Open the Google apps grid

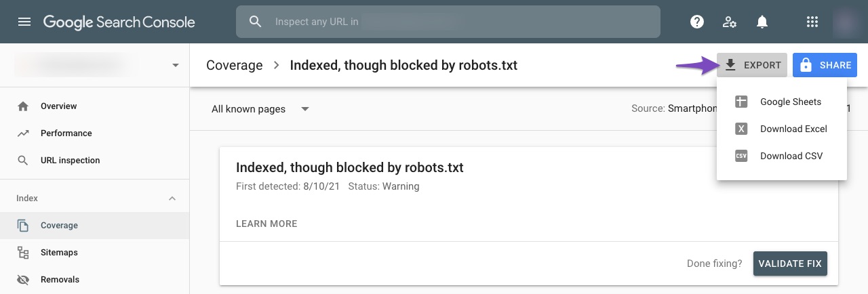pyautogui.click(x=812, y=22)
